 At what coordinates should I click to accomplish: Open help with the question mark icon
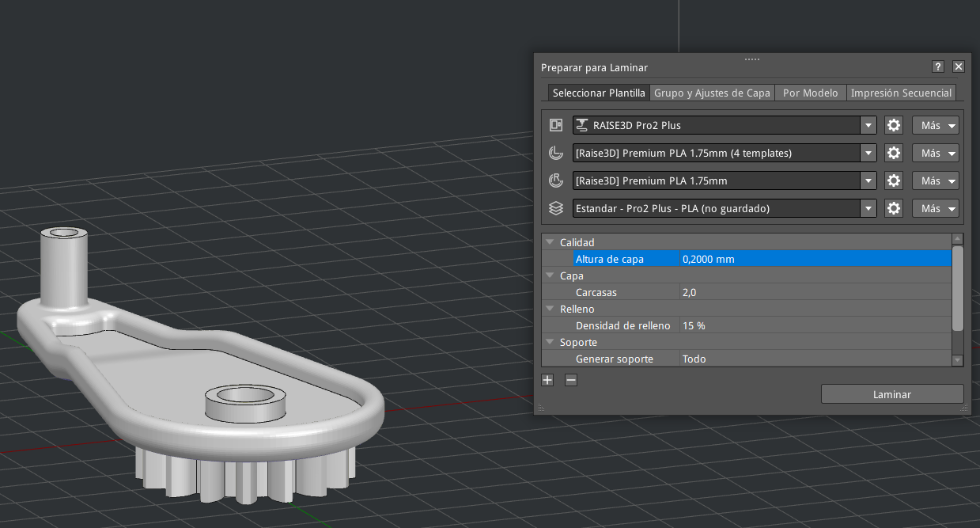[938, 67]
